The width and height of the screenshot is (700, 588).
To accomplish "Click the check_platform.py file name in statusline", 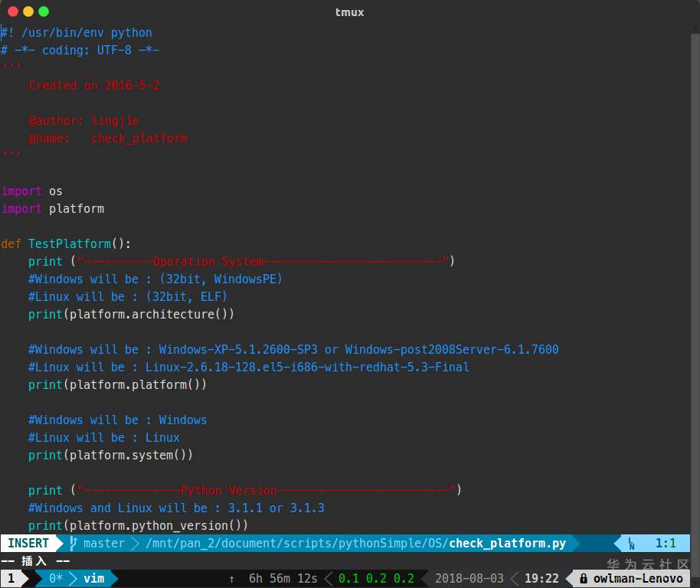I will coord(507,543).
